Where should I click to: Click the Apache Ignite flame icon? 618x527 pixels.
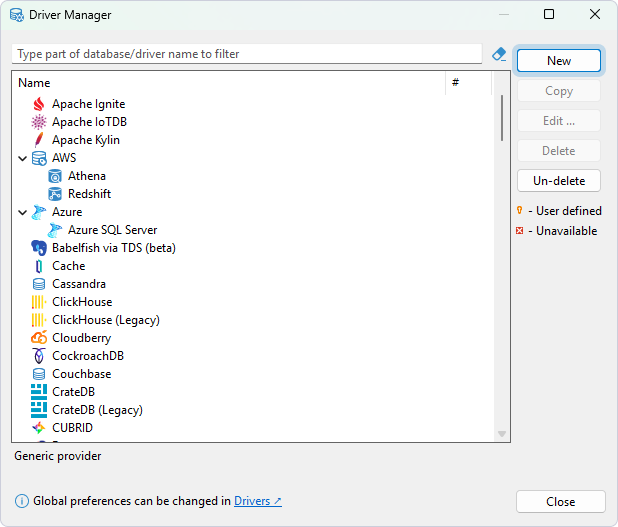point(39,104)
